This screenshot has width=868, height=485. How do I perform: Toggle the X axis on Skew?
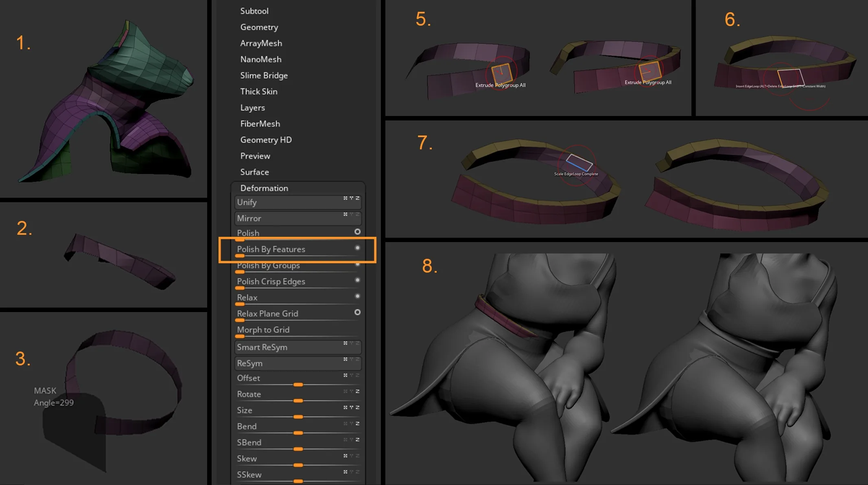coord(345,456)
